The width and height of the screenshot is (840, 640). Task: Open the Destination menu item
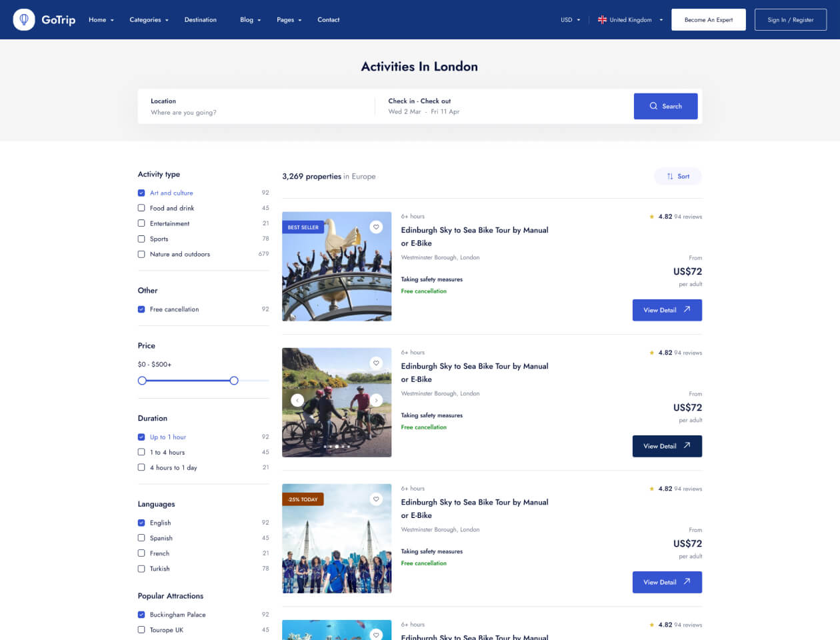[200, 20]
